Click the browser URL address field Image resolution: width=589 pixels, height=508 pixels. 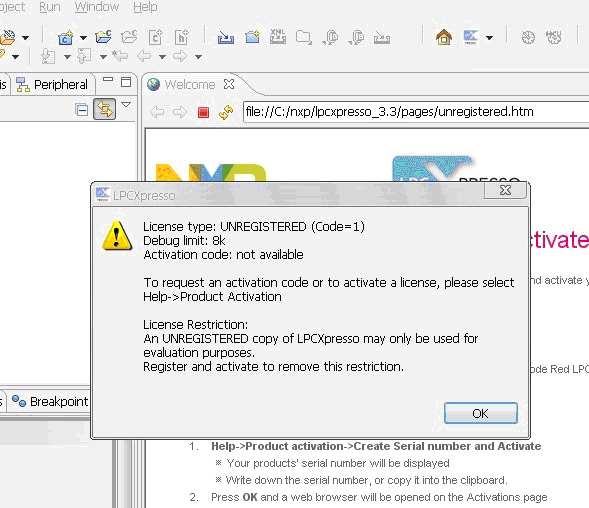click(416, 112)
